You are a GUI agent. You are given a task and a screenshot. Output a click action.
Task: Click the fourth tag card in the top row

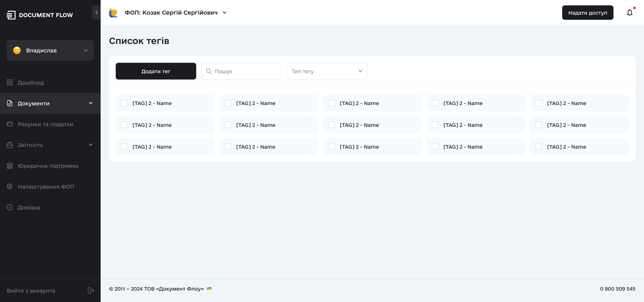tap(476, 103)
